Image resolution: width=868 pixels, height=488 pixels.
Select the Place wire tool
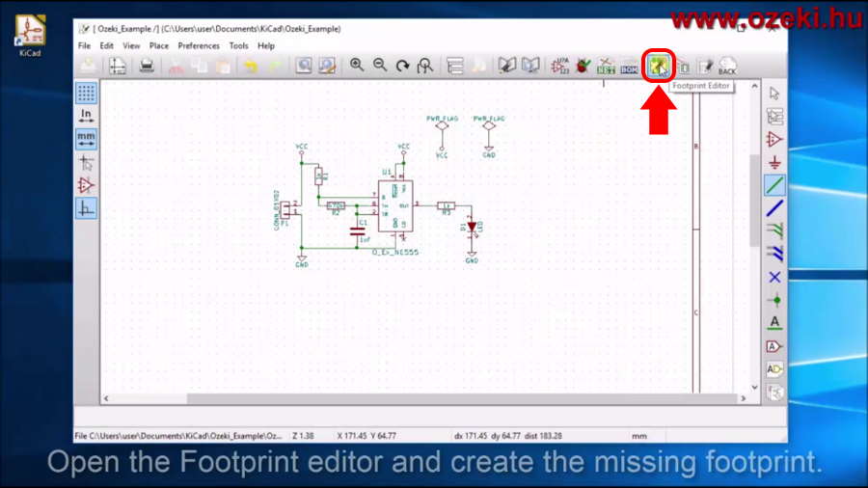[x=774, y=185]
